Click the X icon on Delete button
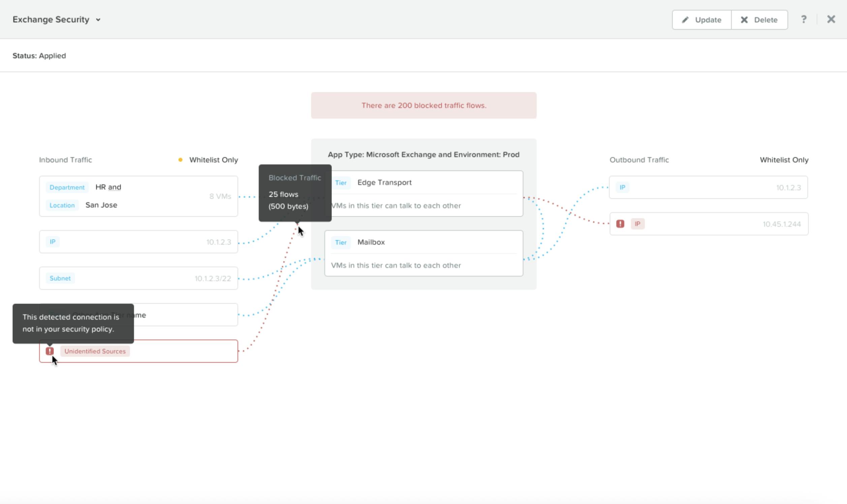The image size is (847, 504). (x=744, y=20)
